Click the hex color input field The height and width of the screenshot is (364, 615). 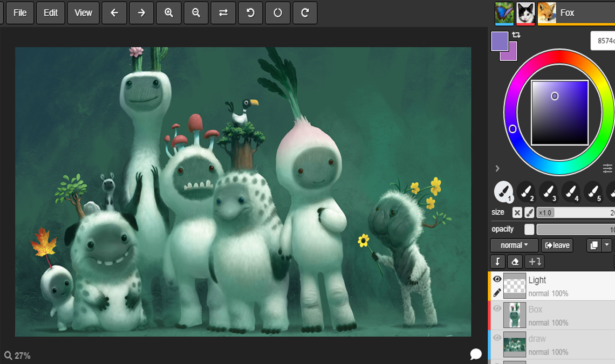(603, 41)
